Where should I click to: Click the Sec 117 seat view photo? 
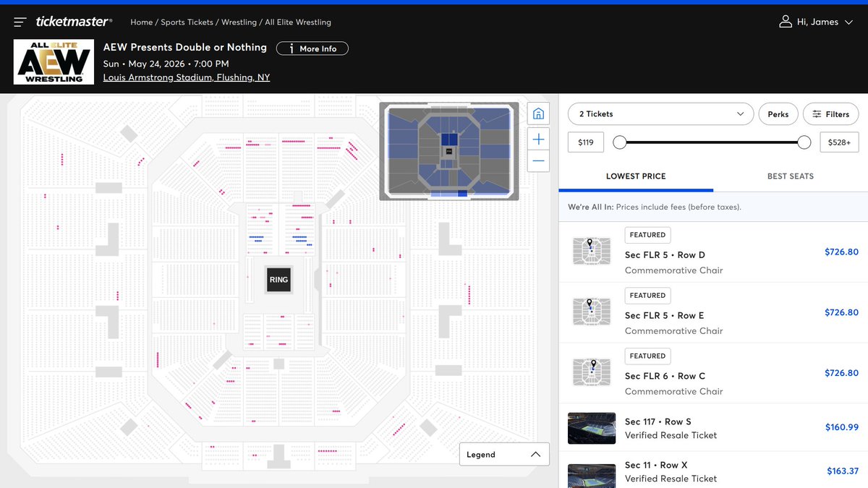(592, 428)
